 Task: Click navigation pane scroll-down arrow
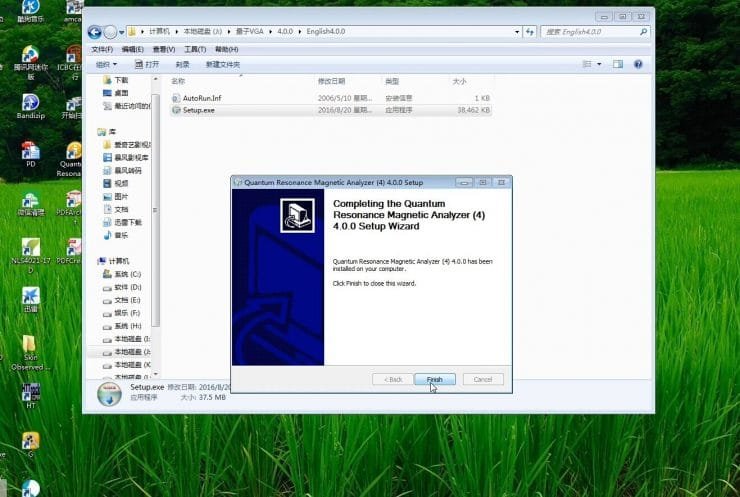click(x=156, y=374)
